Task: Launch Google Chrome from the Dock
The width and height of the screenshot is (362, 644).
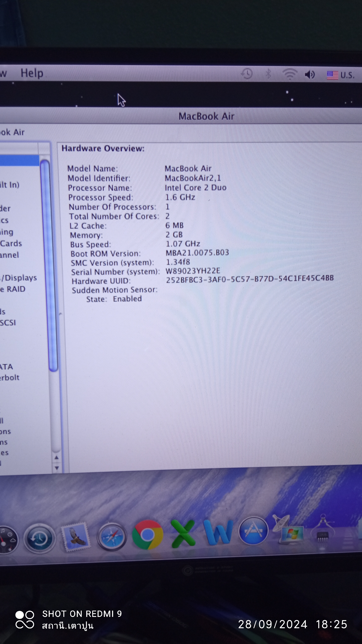Action: [x=147, y=535]
